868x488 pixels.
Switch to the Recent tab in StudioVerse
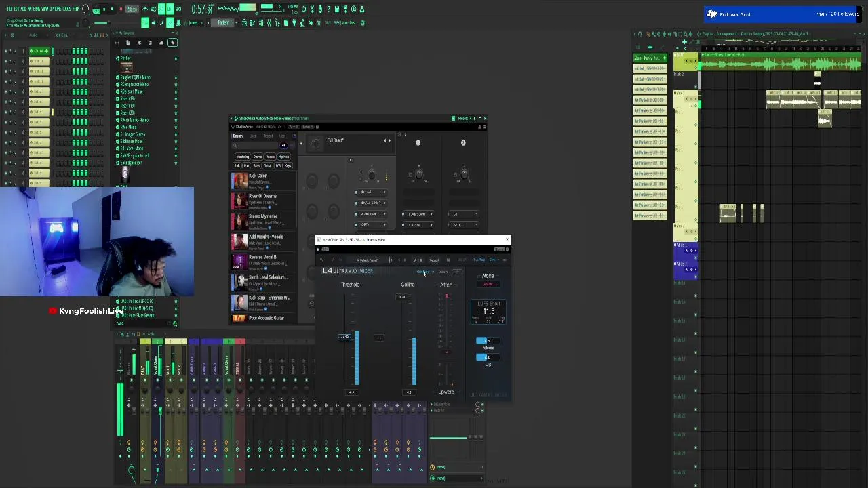pyautogui.click(x=268, y=136)
